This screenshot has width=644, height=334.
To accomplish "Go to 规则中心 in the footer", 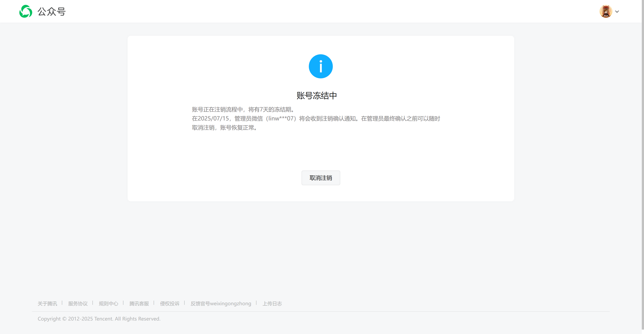I will (x=108, y=304).
